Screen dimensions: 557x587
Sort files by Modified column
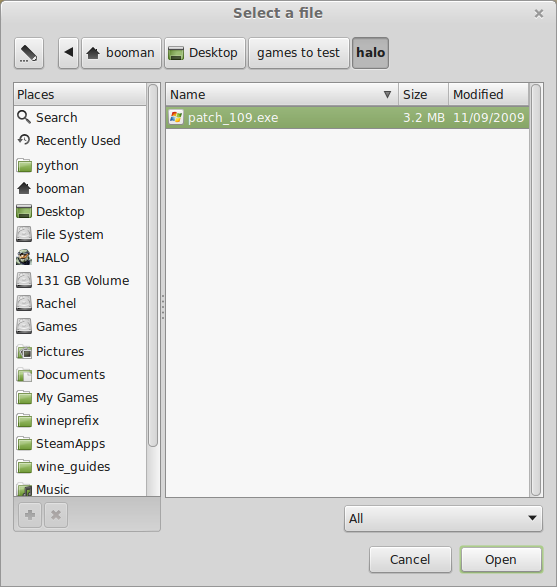488,94
